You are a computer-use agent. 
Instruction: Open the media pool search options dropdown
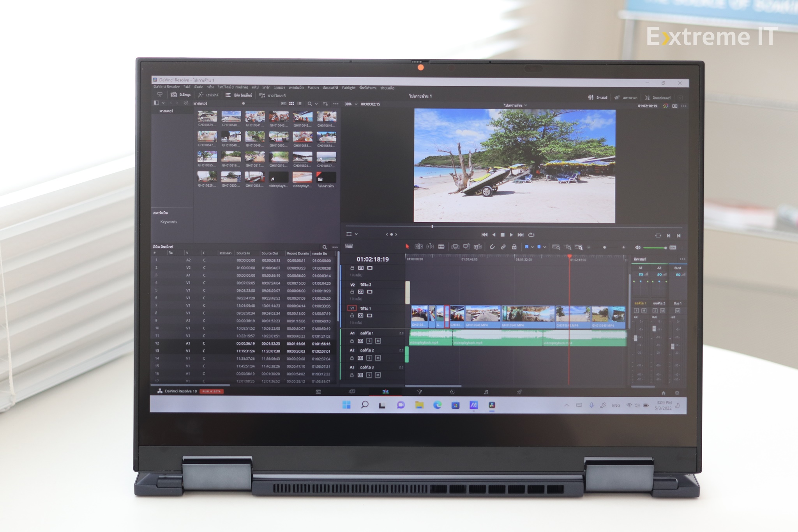[316, 104]
